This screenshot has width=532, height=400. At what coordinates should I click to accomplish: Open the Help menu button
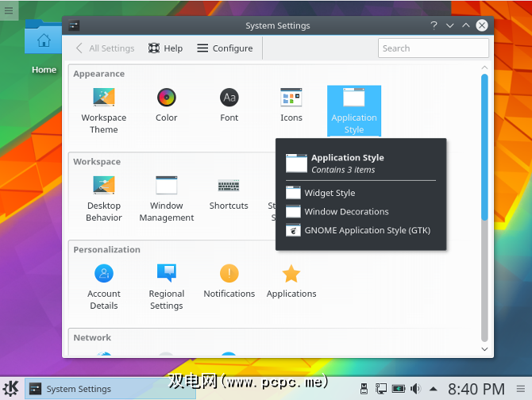(x=166, y=48)
